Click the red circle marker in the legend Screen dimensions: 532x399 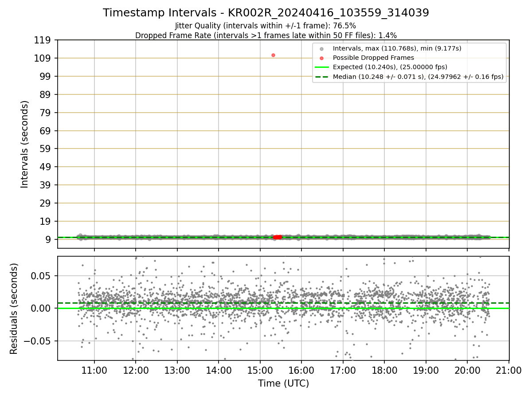point(322,58)
